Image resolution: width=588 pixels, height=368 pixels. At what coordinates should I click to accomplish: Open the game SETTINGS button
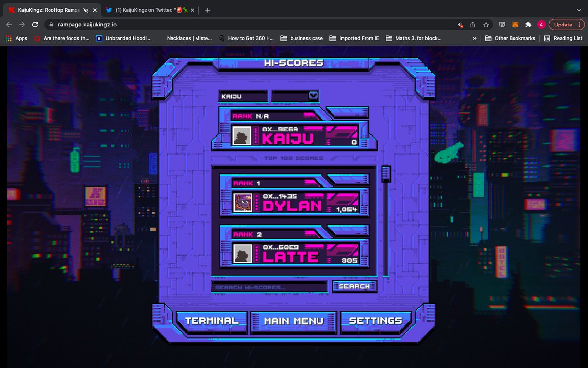375,321
